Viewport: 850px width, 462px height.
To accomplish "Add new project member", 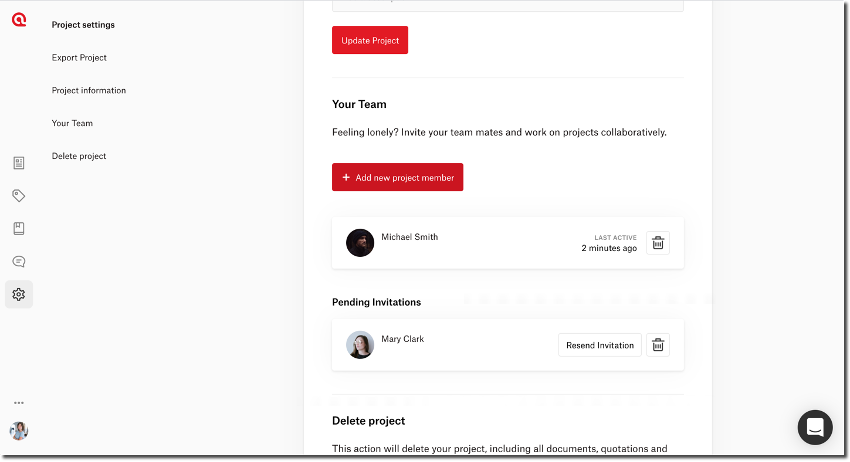I will pyautogui.click(x=398, y=177).
